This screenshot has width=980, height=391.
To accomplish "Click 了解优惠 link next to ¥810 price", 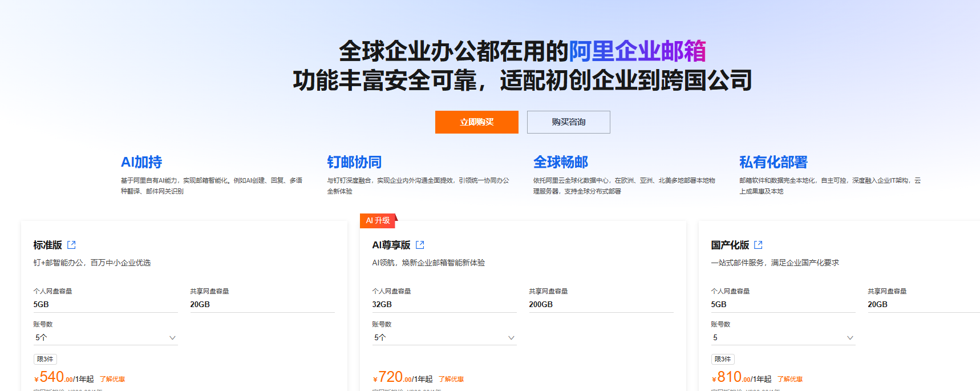I will pos(790,379).
